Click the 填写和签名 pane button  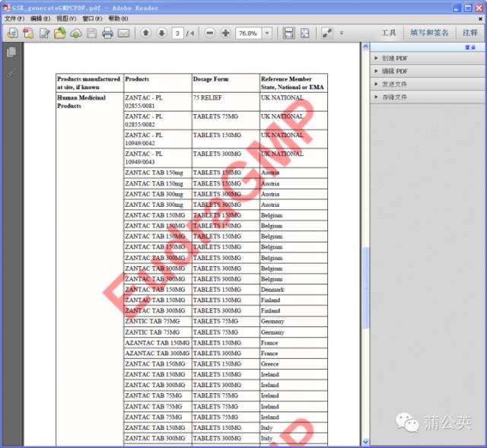point(429,33)
